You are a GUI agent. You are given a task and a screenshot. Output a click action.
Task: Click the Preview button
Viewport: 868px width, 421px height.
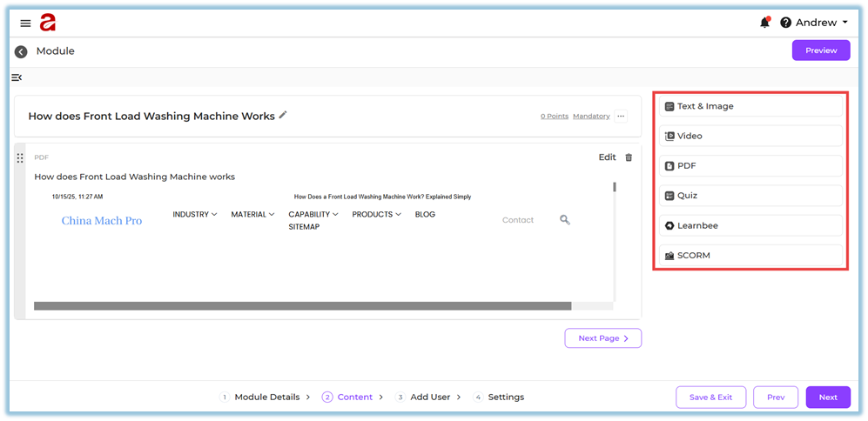(820, 50)
